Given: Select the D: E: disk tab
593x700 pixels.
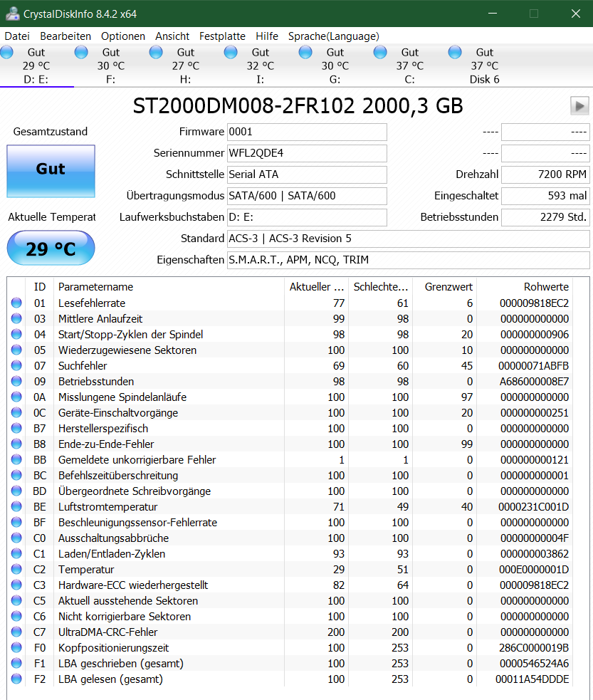Looking at the screenshot, I should click(x=36, y=66).
